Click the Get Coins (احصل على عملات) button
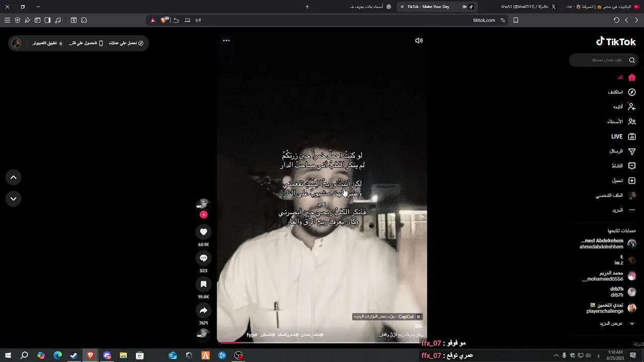 coord(126,43)
